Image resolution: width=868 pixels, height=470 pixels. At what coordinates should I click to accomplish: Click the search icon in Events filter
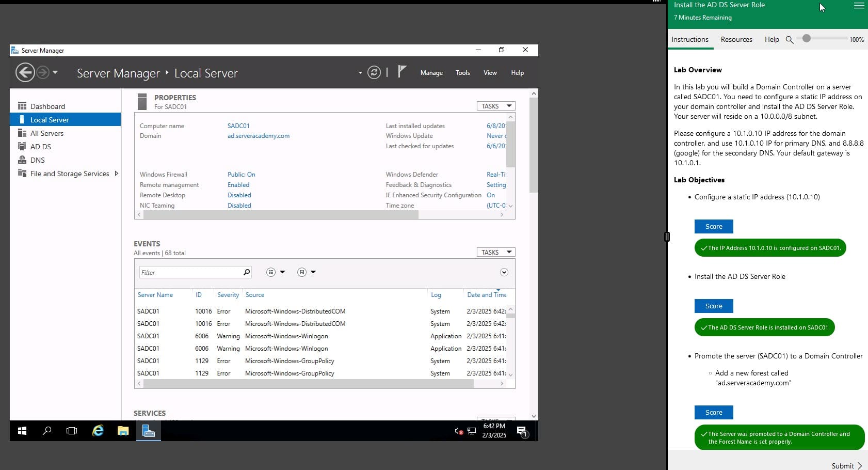247,272
